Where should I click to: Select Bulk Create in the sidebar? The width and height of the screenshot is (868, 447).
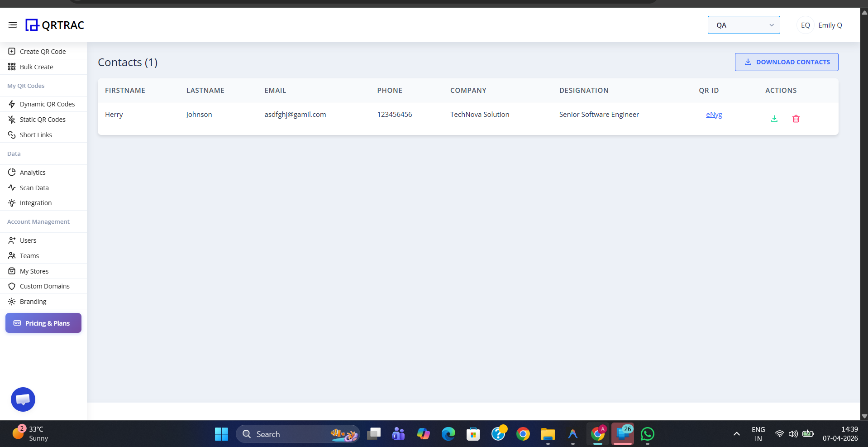tap(37, 67)
